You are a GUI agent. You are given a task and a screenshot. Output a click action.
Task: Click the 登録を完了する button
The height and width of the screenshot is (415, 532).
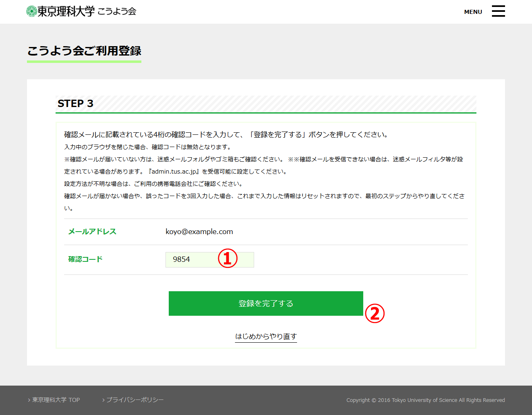266,303
